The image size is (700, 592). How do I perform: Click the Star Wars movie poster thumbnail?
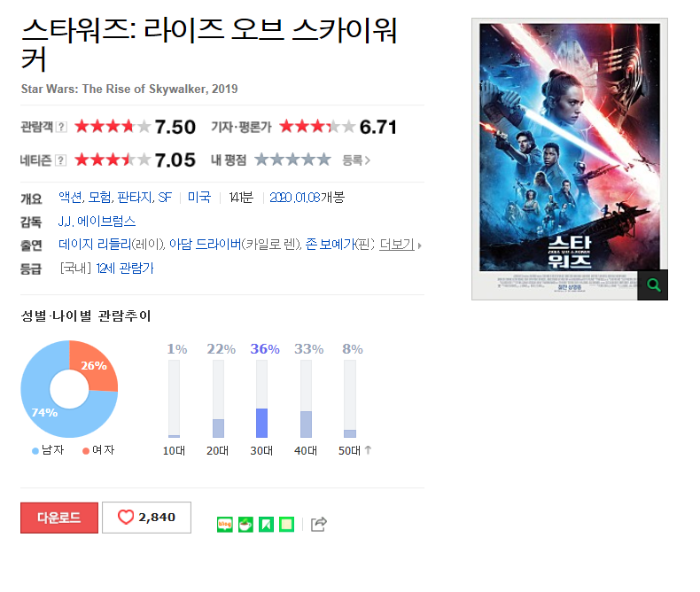(x=570, y=159)
